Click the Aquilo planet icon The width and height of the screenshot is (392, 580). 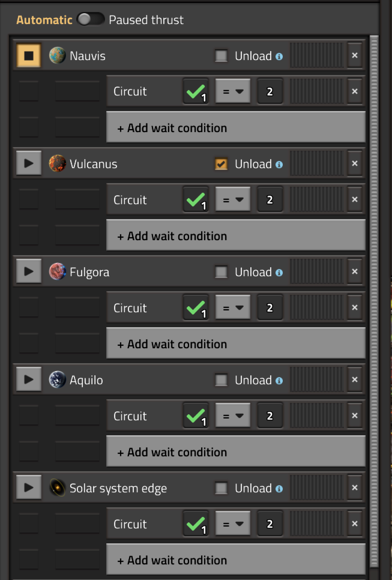tap(57, 380)
